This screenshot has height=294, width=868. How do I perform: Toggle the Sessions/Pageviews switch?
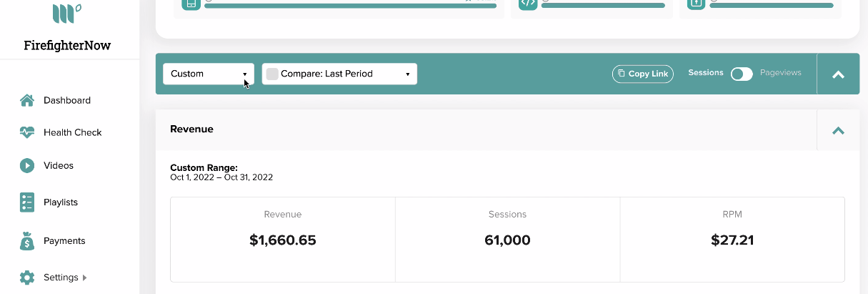(742, 74)
